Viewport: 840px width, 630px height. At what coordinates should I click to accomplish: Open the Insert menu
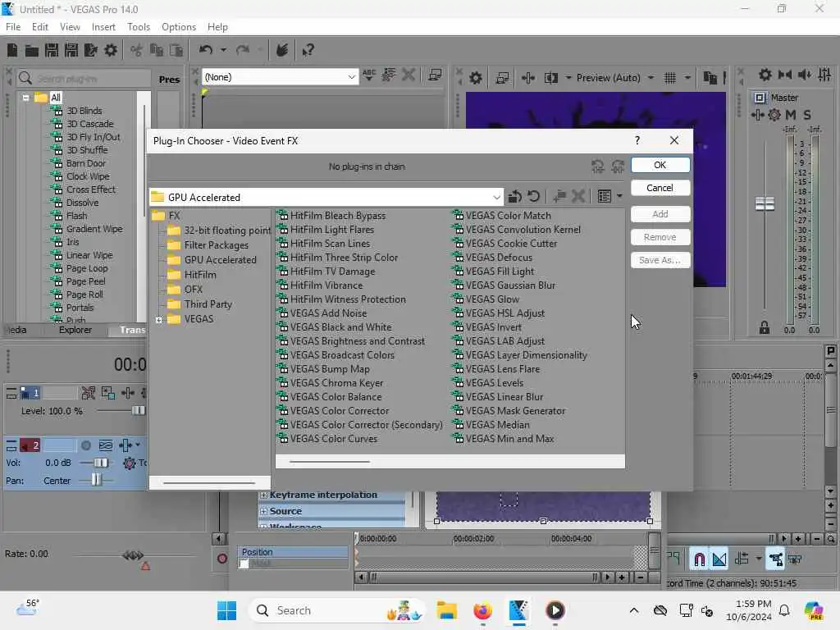coord(103,27)
